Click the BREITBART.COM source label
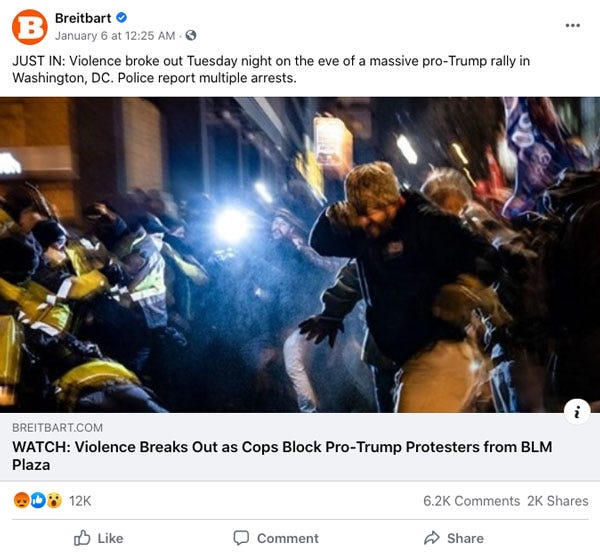The image size is (600, 555). pyautogui.click(x=57, y=428)
